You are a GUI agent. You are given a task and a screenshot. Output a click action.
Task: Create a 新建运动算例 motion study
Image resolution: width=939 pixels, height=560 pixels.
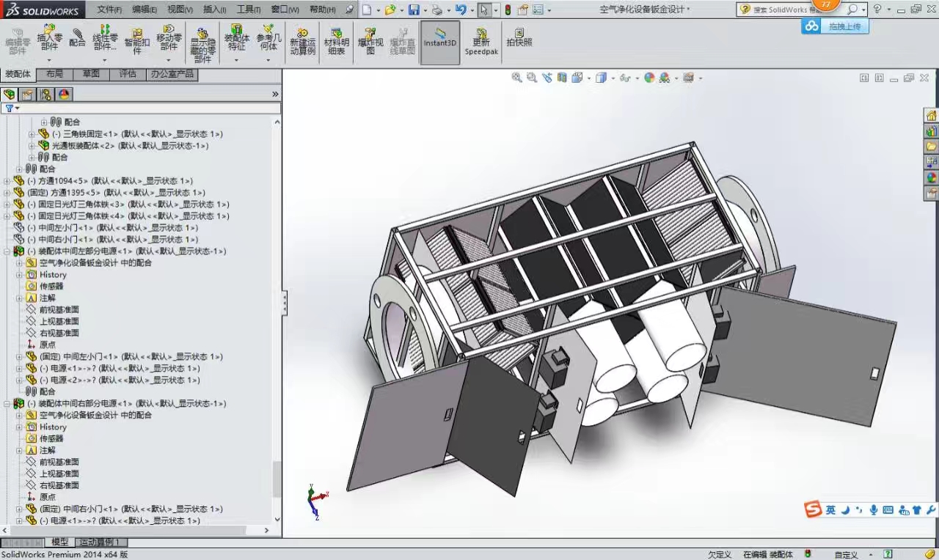302,42
